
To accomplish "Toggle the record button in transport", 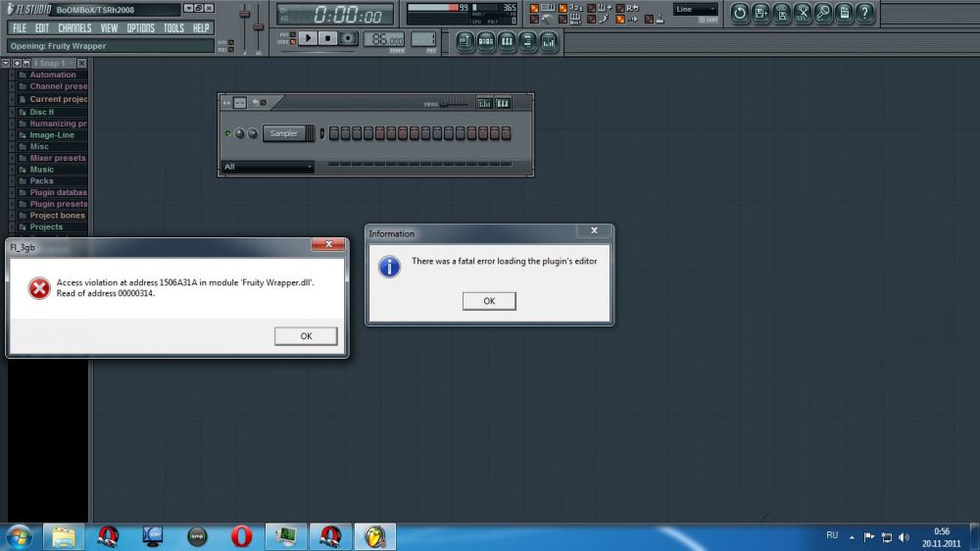I will 348,38.
